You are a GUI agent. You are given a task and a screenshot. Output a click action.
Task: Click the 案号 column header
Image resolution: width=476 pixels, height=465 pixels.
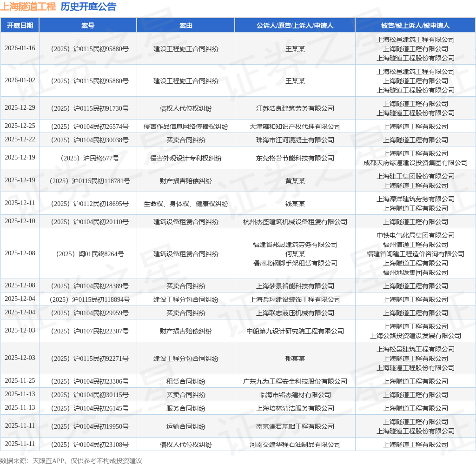pos(88,26)
